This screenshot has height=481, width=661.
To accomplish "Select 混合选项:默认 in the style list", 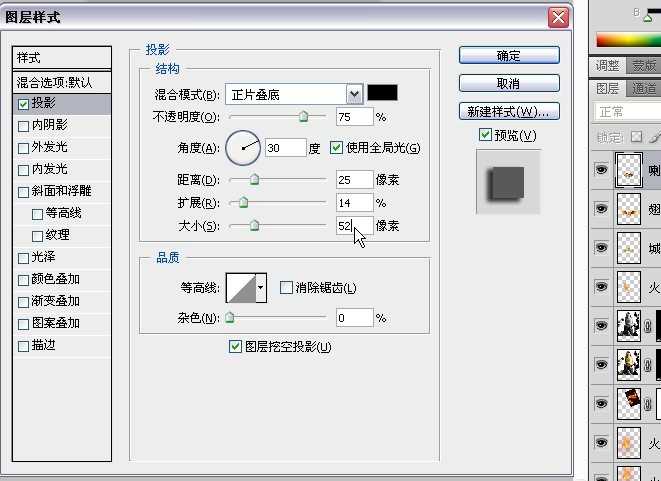I will (62, 83).
